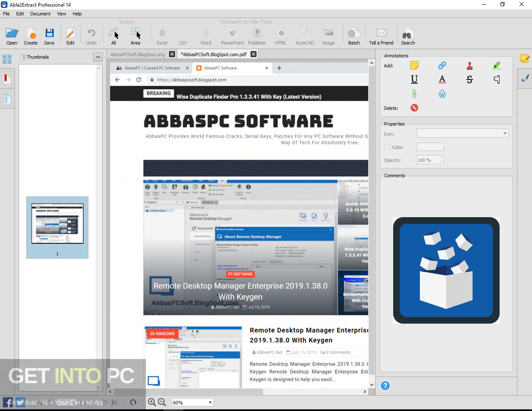Go to last page button
Viewport: 532px width, 411px height.
click(x=115, y=402)
